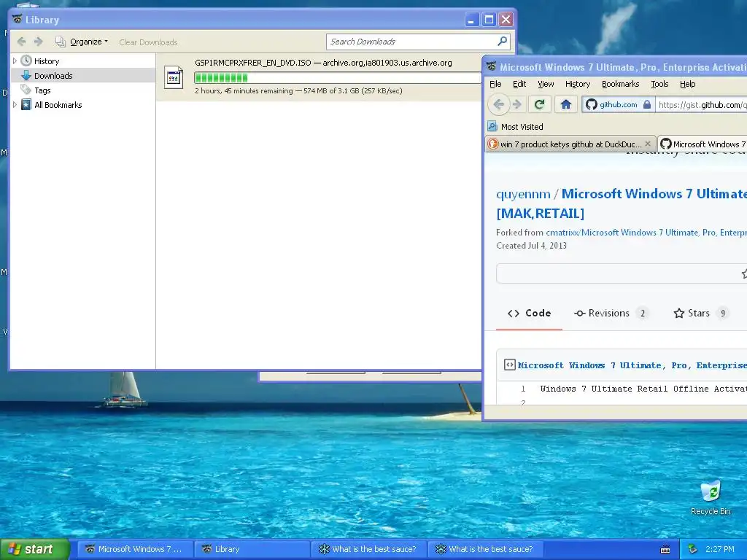Click the github.com site identity button
The image size is (747, 560).
(x=618, y=105)
